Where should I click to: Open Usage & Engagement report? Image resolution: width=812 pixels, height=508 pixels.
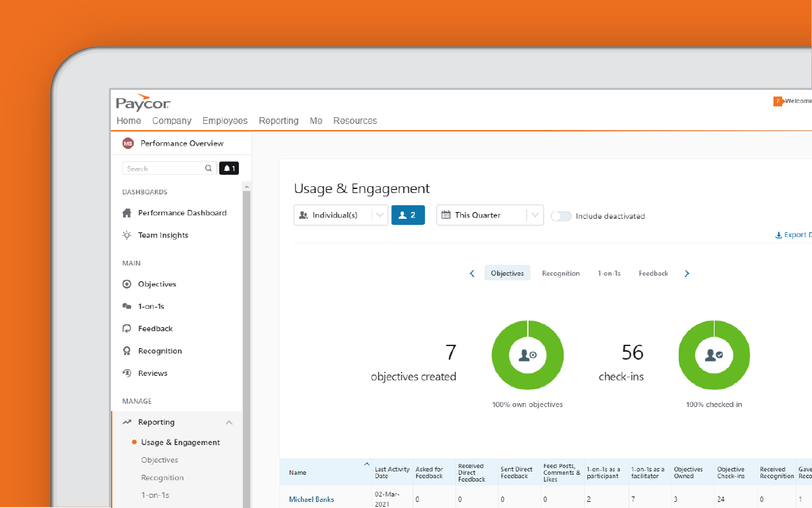tap(181, 442)
